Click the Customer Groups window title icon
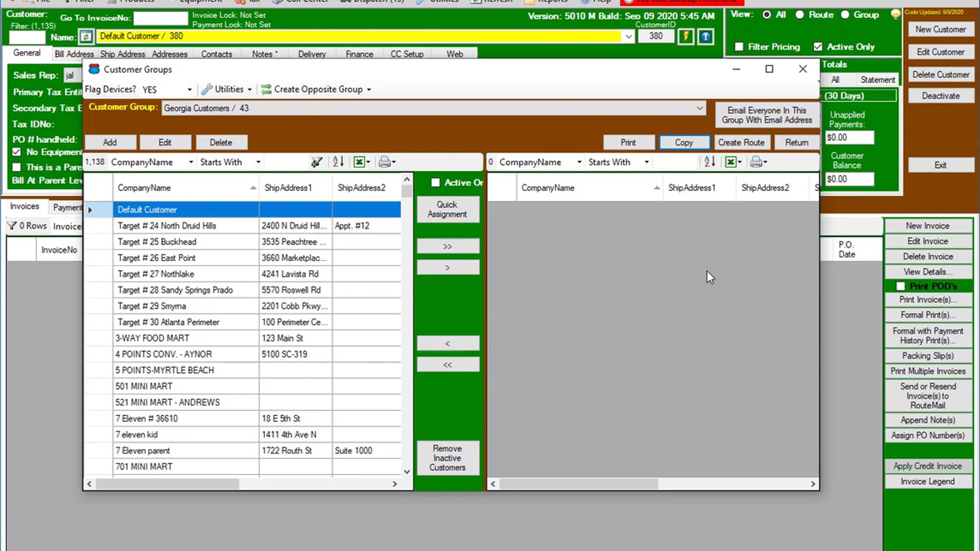Viewport: 980px width, 551px height. pyautogui.click(x=94, y=69)
